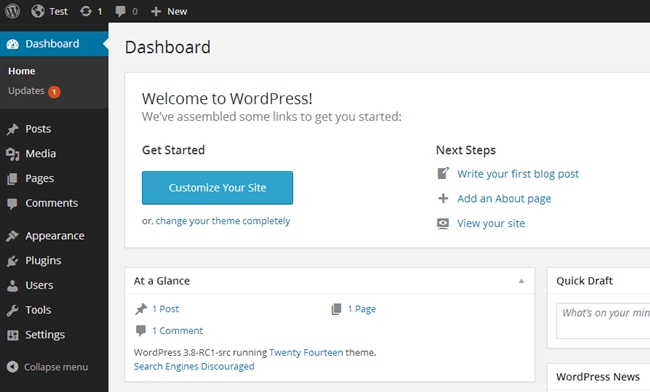Click the Settings sliders icon

(x=13, y=335)
